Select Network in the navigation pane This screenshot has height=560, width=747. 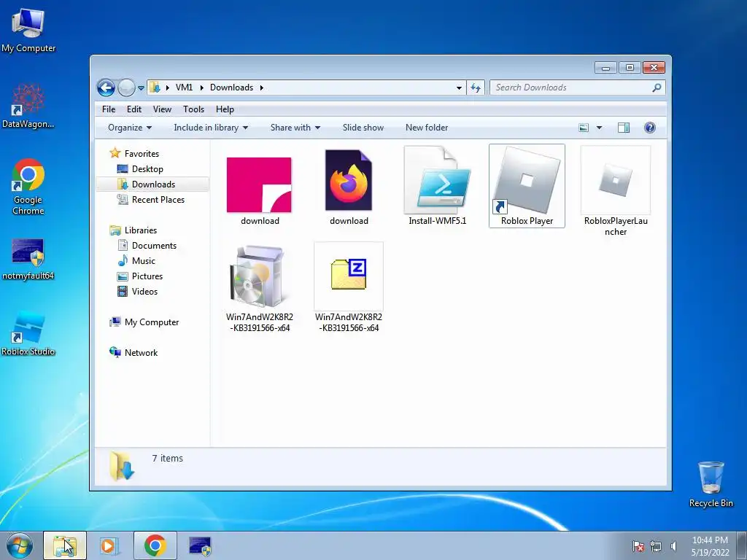[x=141, y=353]
